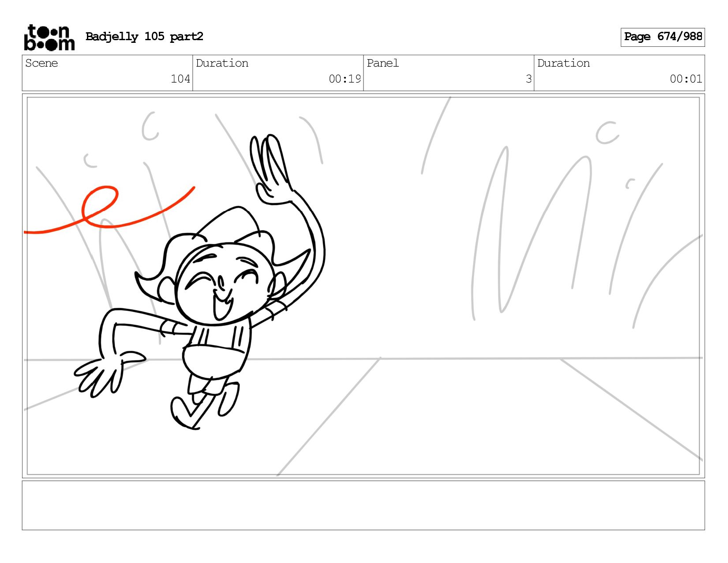
Task: Click the Duration label next to Scene
Action: pos(222,63)
